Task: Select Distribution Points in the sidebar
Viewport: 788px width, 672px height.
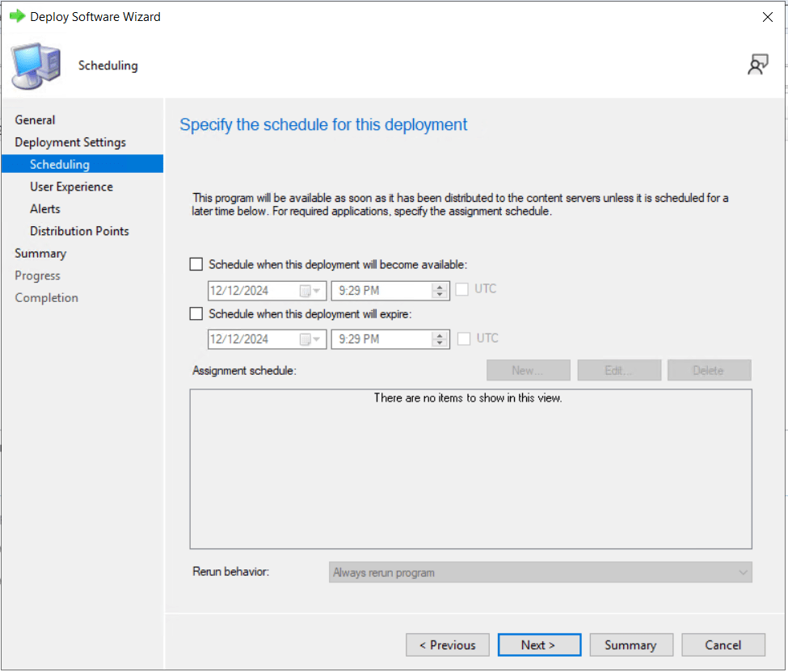Action: 79,231
